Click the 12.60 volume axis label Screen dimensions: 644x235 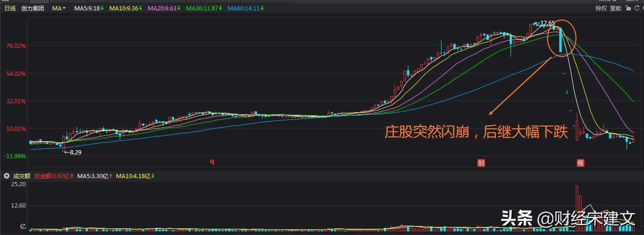18,206
